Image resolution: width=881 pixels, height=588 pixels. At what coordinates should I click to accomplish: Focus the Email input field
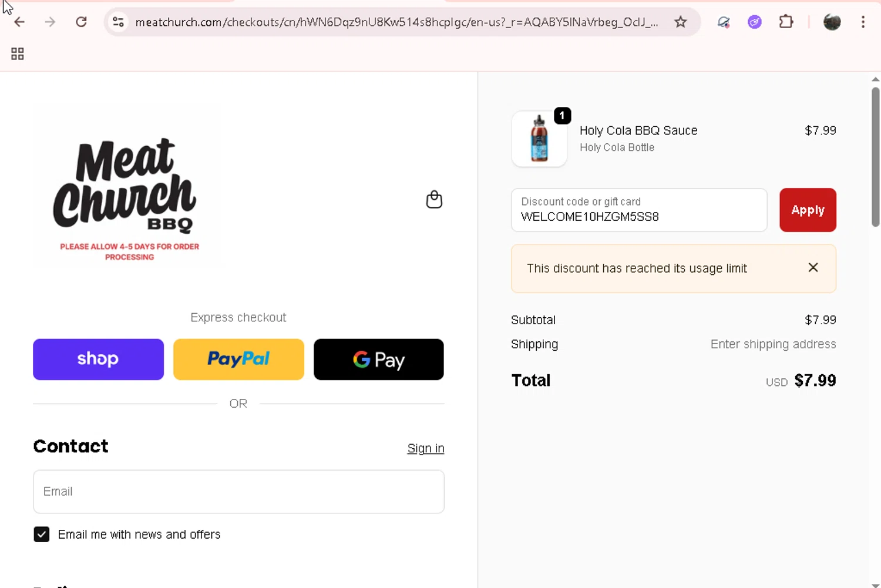click(x=238, y=492)
